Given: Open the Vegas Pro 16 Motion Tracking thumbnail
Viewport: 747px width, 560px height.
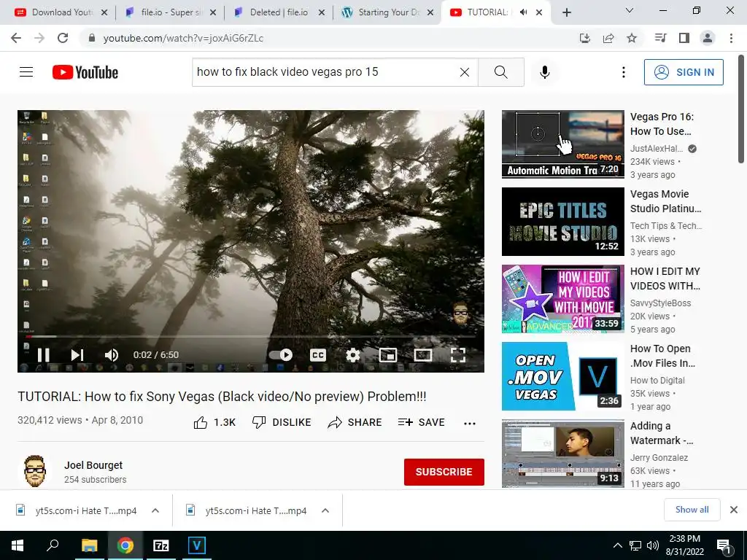Looking at the screenshot, I should tap(562, 144).
